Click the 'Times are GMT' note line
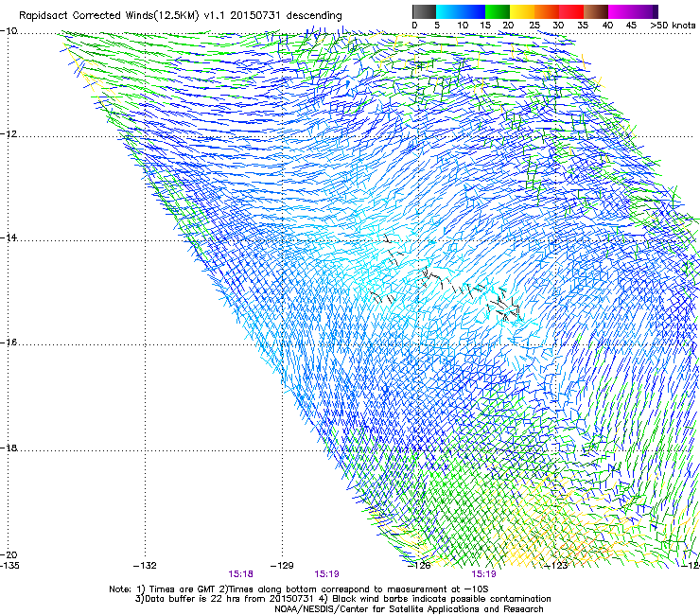This screenshot has height=615, width=700. click(299, 589)
